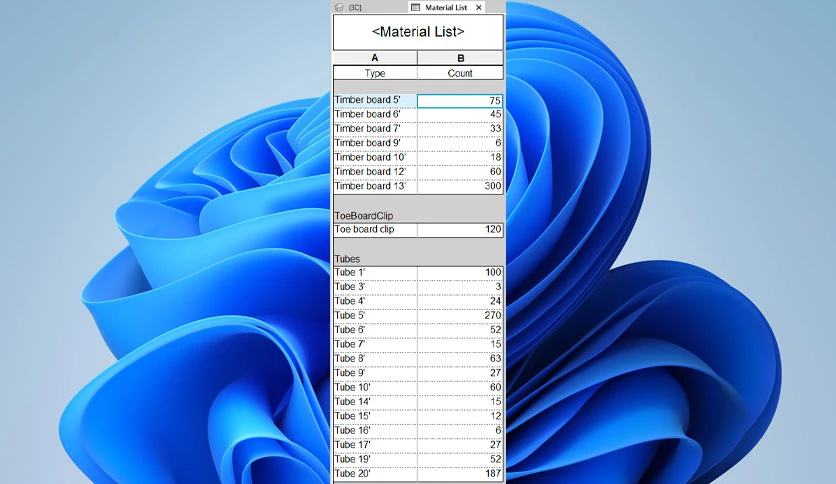836x484 pixels.
Task: Click the count 60 for Tube 10'
Action: (x=460, y=388)
